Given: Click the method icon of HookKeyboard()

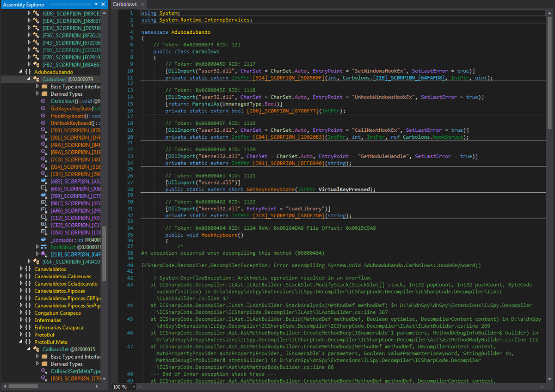Looking at the screenshot, I should 44,116.
